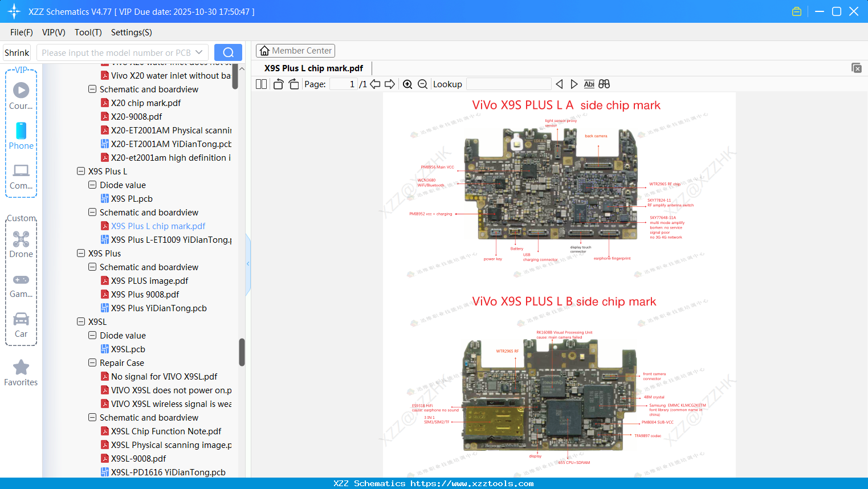Open the VIP menu
The height and width of the screenshot is (489, 868).
pyautogui.click(x=54, y=32)
